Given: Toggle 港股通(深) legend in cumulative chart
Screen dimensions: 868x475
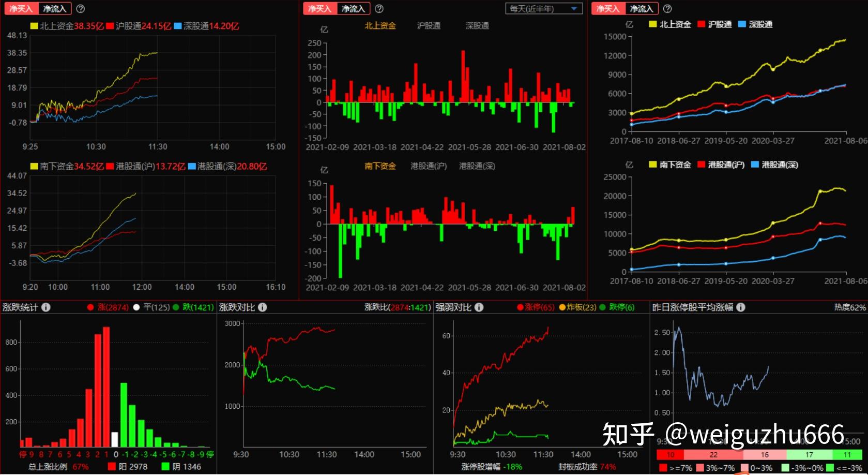Looking at the screenshot, I should pyautogui.click(x=775, y=165).
